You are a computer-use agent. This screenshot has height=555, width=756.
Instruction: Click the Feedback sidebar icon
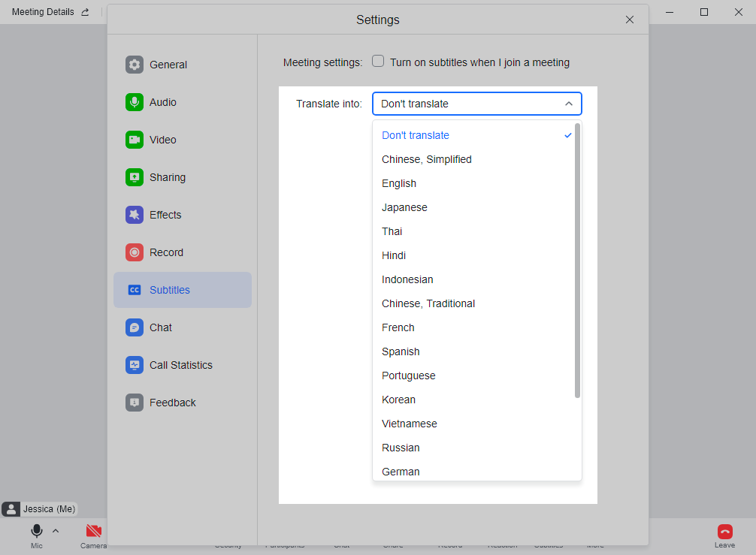point(135,403)
